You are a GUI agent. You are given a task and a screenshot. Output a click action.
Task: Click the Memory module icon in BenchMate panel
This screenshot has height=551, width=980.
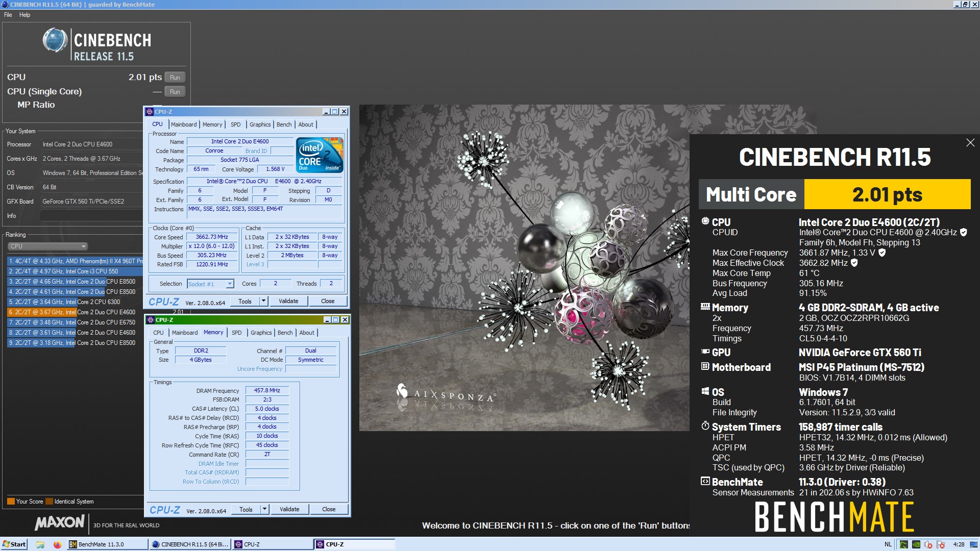pyautogui.click(x=705, y=307)
